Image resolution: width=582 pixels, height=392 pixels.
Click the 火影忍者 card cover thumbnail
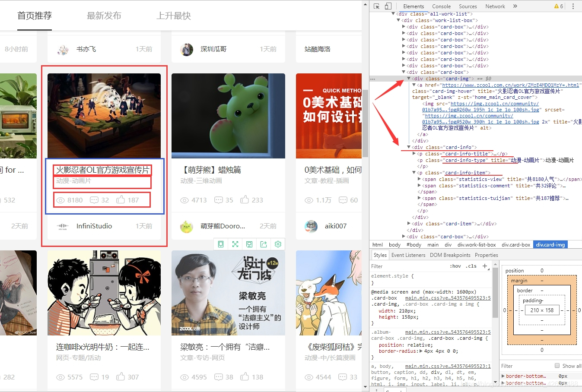coord(104,116)
